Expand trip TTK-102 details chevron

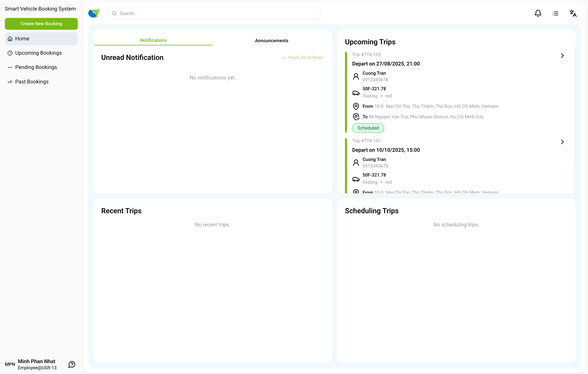pyautogui.click(x=562, y=56)
